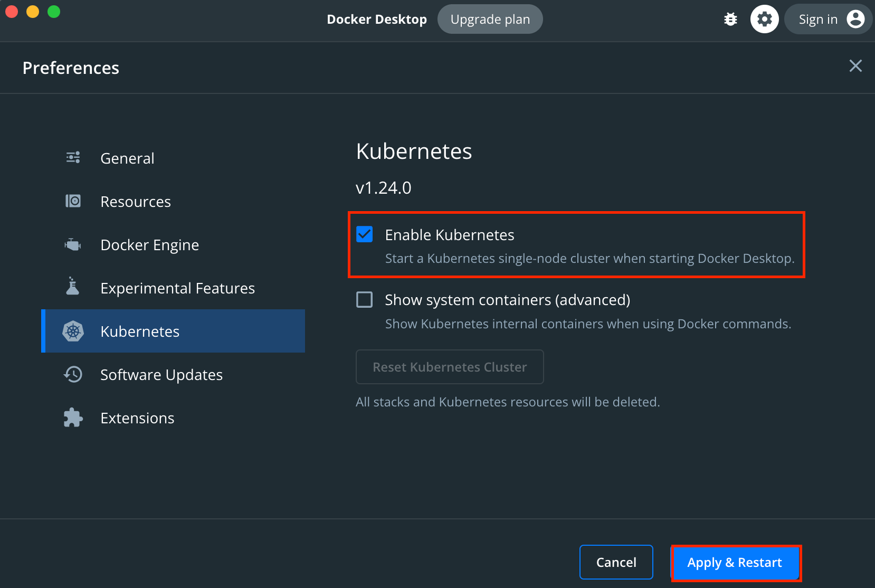Click the Kubernetes heading text
Viewport: 875px width, 588px height.
pyautogui.click(x=414, y=151)
